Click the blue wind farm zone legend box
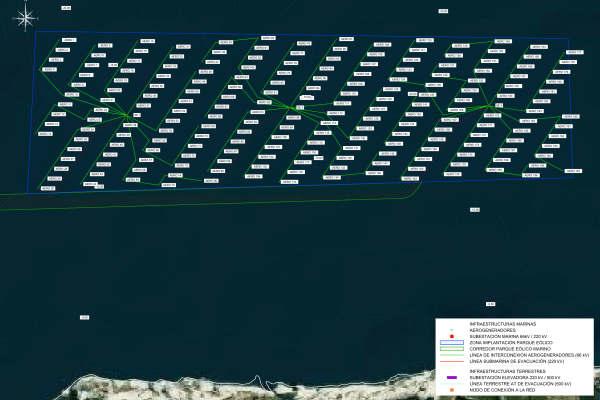Image resolution: width=600 pixels, height=400 pixels. tap(452, 343)
